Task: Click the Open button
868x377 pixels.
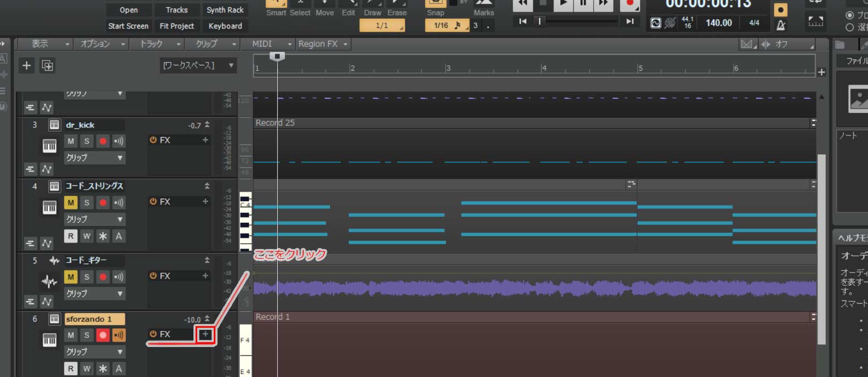Action: click(129, 10)
